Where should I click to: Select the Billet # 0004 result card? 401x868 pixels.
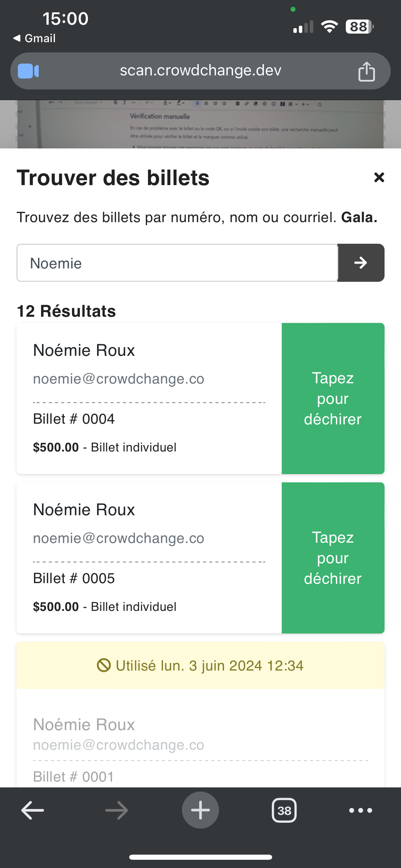point(149,398)
